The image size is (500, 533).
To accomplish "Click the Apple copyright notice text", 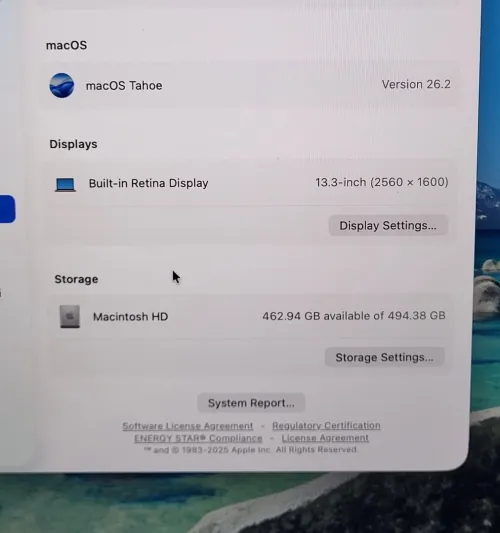I will coord(251,450).
